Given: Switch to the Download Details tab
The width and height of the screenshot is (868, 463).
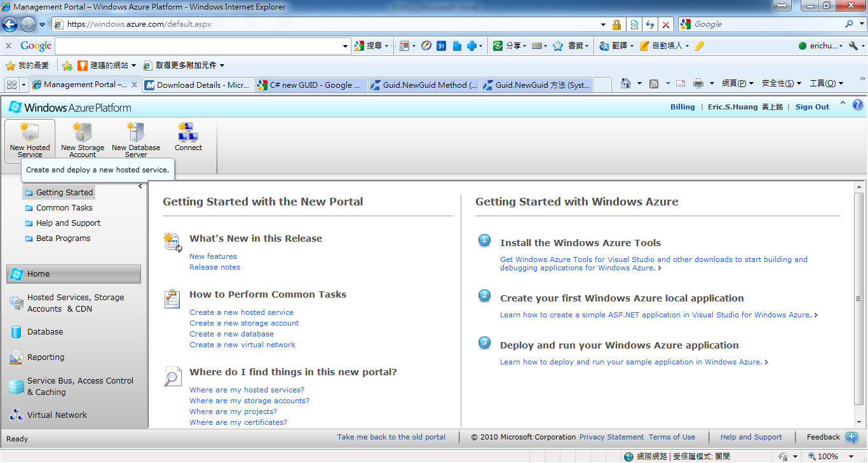Looking at the screenshot, I should pos(198,85).
